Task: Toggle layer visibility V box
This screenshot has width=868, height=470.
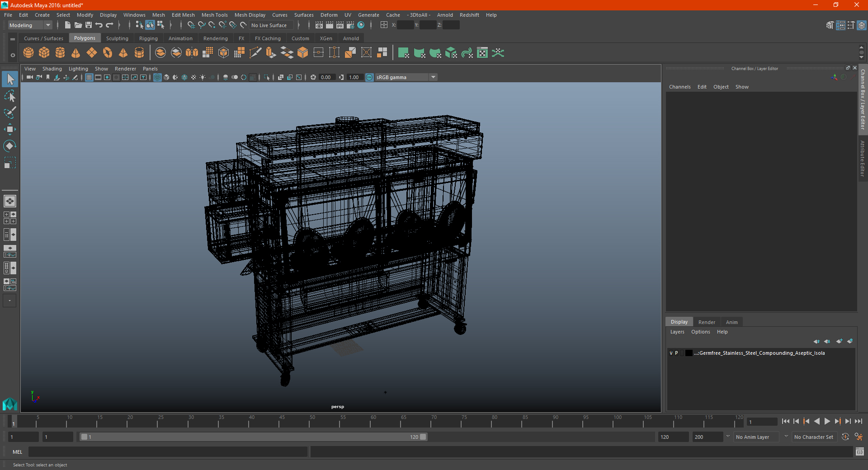Action: (x=671, y=353)
